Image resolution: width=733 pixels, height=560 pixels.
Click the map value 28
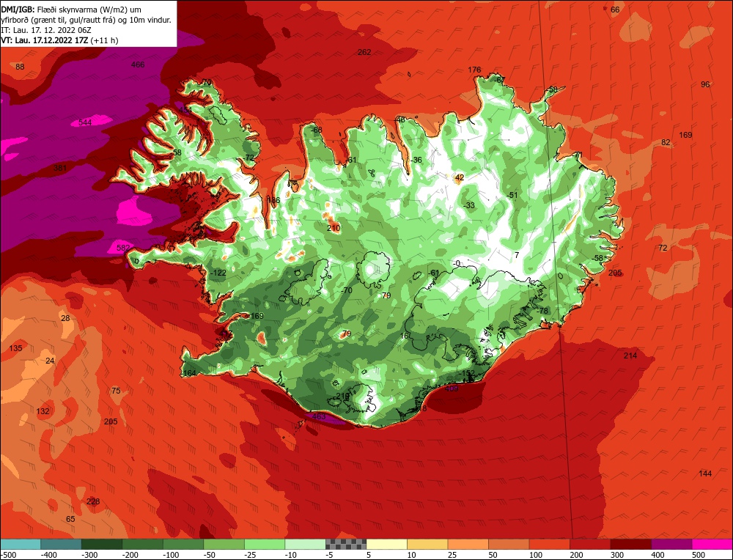click(65, 318)
